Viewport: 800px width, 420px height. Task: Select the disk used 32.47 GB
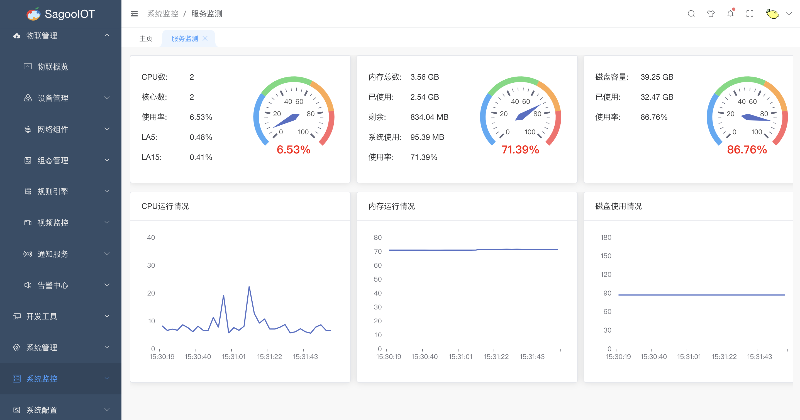657,97
